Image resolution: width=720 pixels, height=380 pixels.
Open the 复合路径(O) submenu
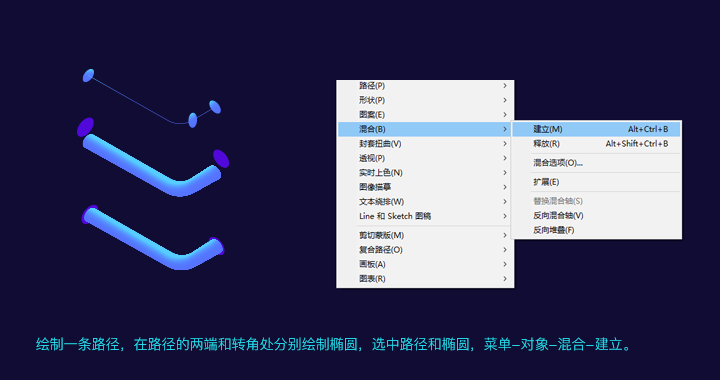pyautogui.click(x=425, y=250)
